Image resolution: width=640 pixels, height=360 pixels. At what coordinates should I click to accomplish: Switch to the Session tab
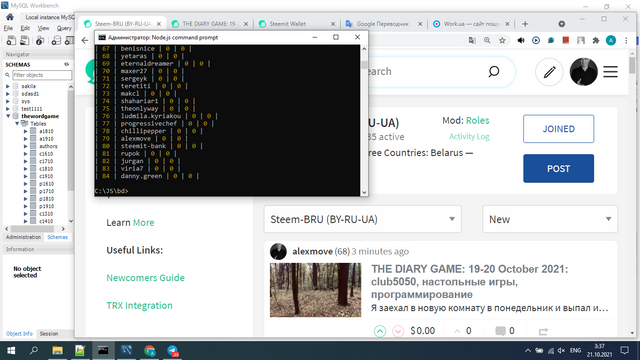click(49, 333)
